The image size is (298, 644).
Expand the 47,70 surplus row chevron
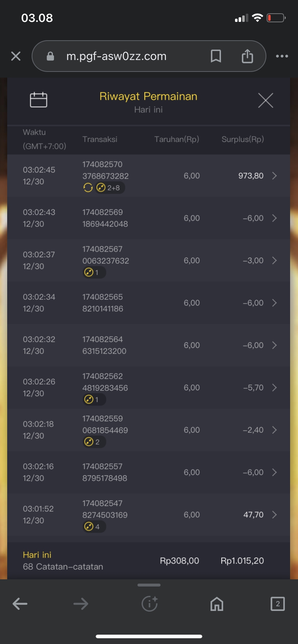coord(275,515)
